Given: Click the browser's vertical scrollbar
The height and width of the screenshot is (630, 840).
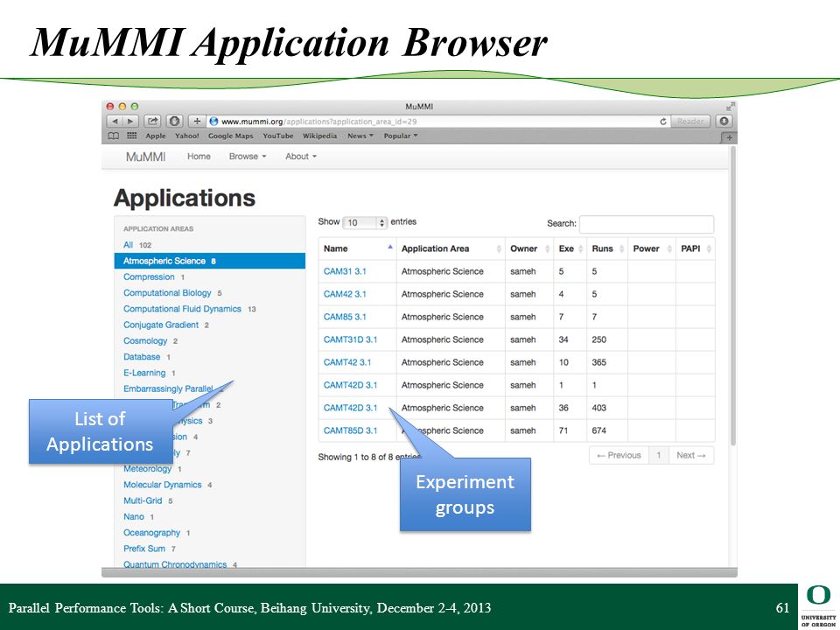Looking at the screenshot, I should pyautogui.click(x=733, y=297).
